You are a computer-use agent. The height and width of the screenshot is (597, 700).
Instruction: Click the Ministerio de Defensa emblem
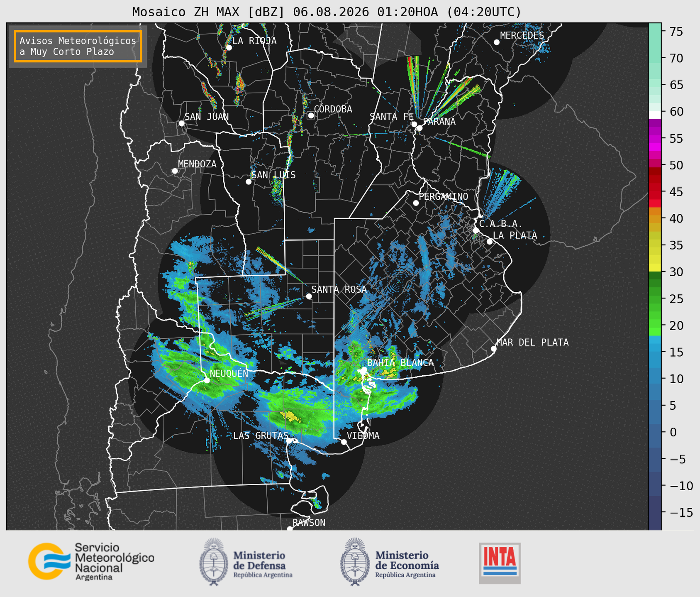pyautogui.click(x=214, y=562)
